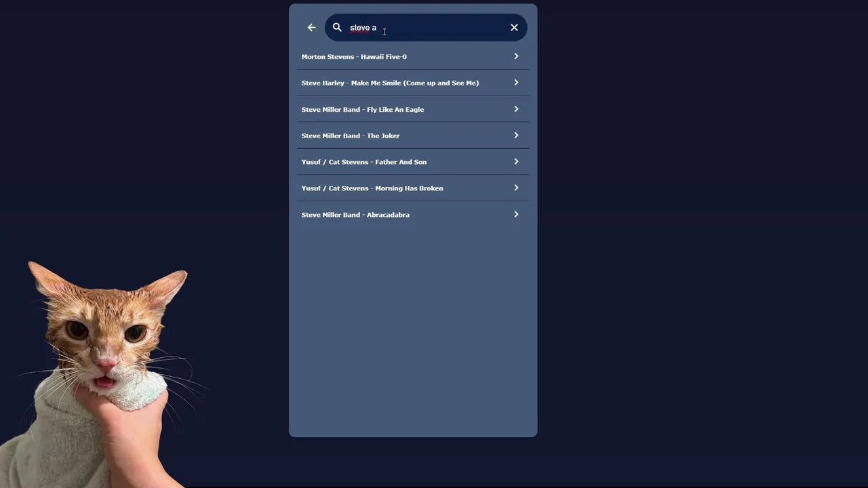Open chevron for Steve Miller Band - The Joker

click(x=516, y=136)
